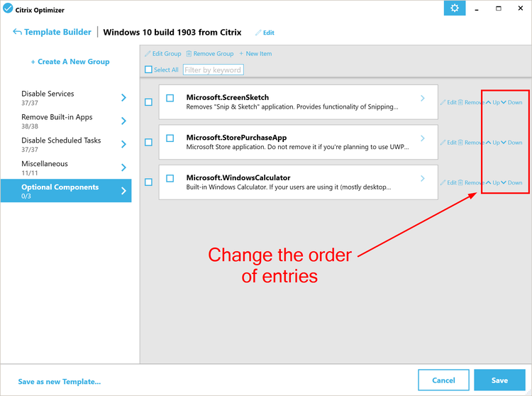Add a New Item to group

(255, 54)
